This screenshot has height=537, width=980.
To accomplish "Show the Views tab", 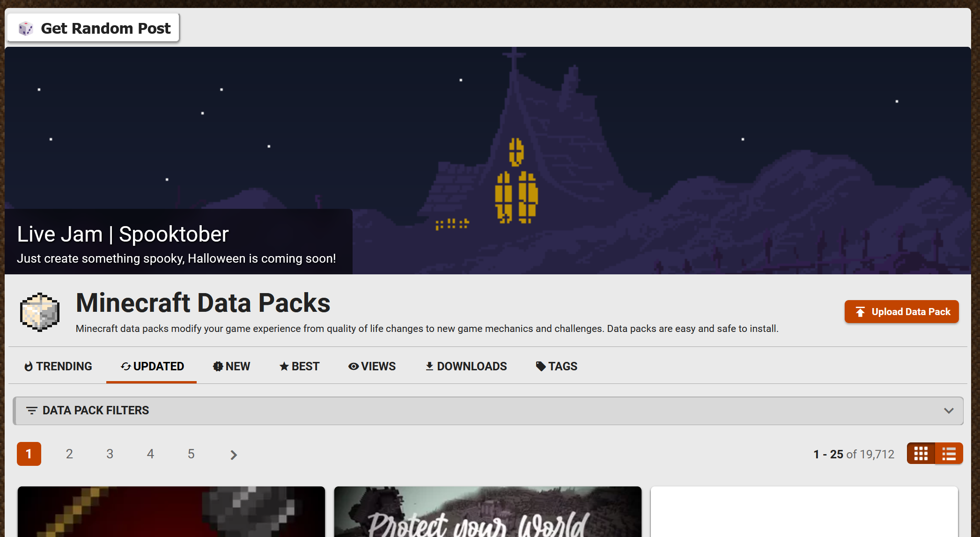I will click(x=372, y=366).
